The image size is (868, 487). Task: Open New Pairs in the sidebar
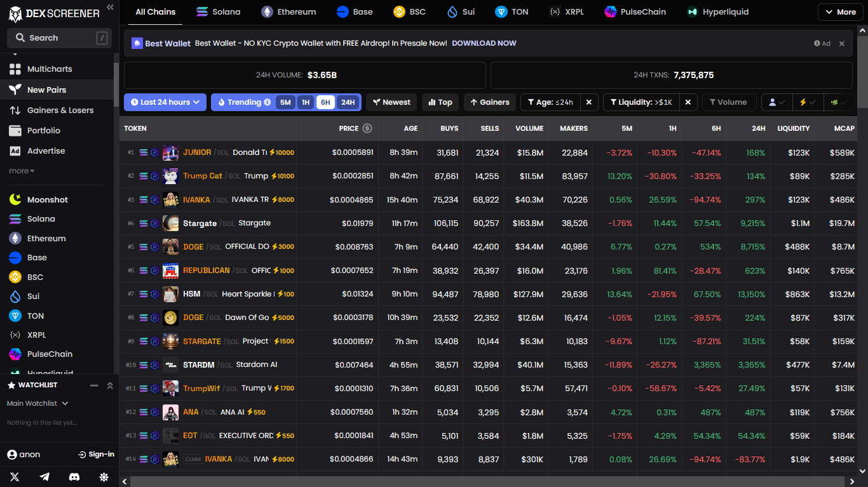(57, 90)
